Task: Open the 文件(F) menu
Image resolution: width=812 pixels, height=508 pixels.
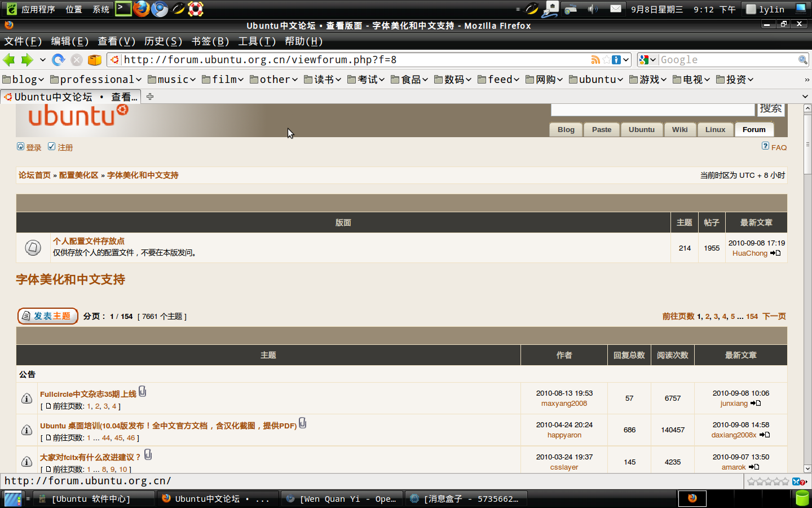Action: tap(23, 41)
